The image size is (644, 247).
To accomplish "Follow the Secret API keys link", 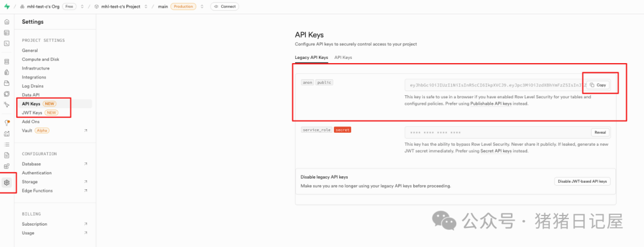I will [496, 151].
